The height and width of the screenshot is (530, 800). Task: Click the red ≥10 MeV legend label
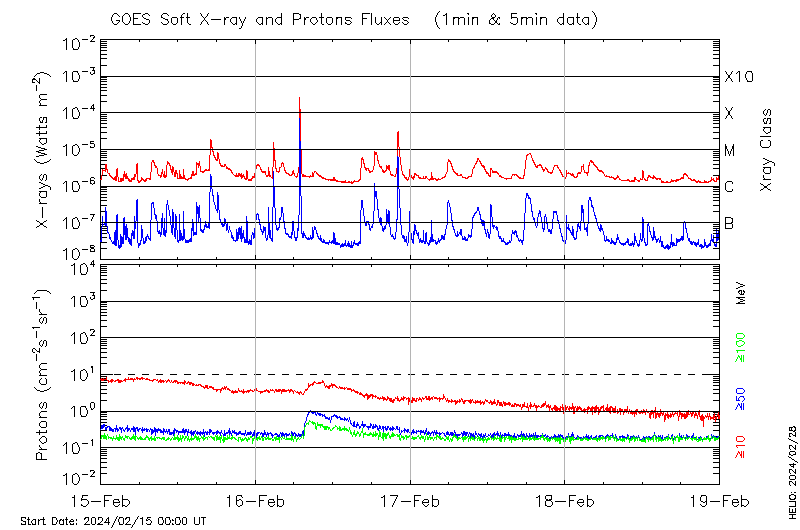741,446
